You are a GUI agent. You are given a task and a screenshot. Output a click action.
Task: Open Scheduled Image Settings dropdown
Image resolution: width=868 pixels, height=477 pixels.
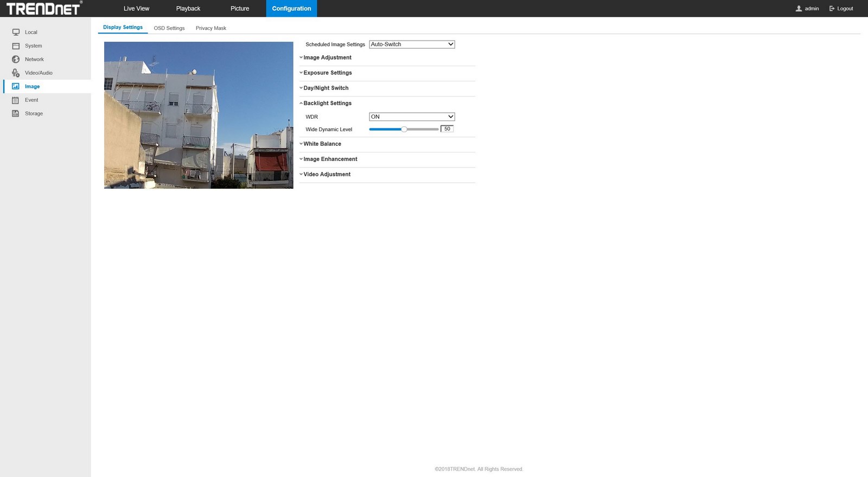point(412,44)
